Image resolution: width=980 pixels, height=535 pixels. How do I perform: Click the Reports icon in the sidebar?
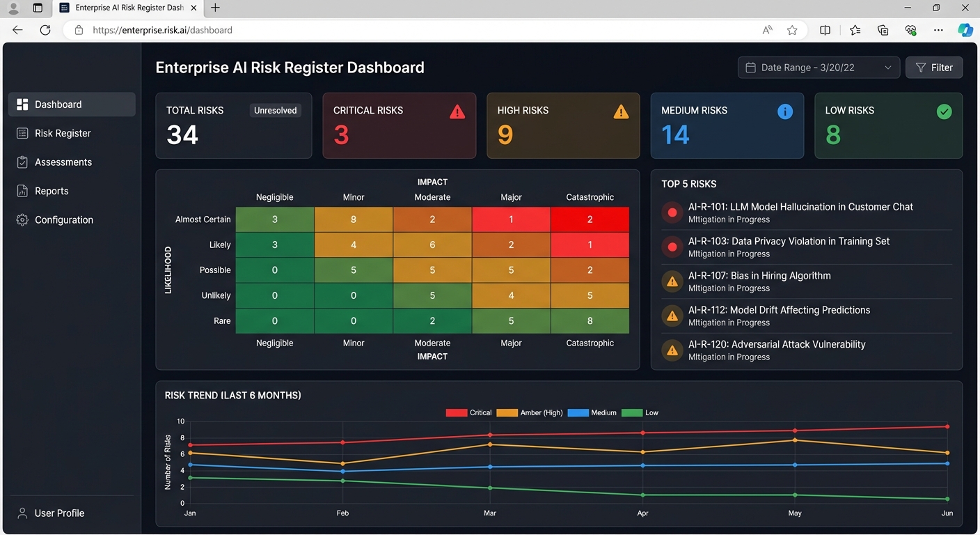(22, 190)
